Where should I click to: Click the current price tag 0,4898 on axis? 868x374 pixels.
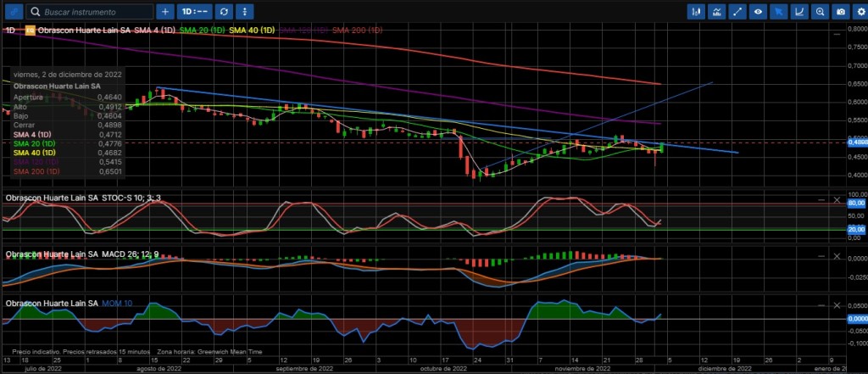click(857, 142)
